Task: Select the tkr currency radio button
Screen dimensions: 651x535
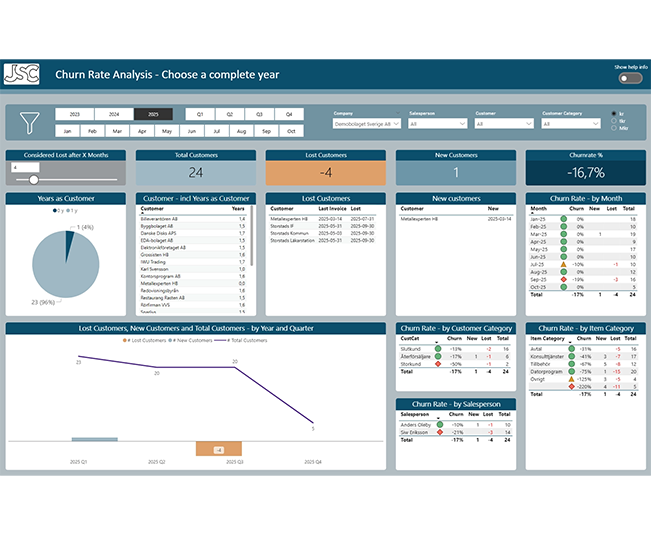Action: point(614,121)
